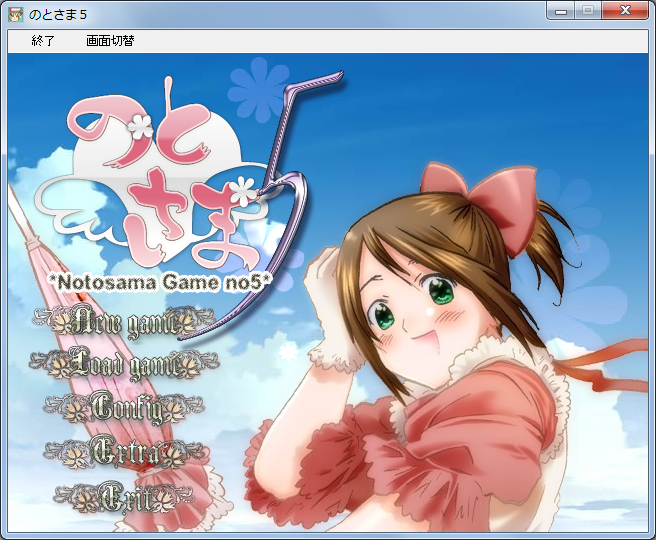Open the Config option
656x540 pixels.
point(125,408)
